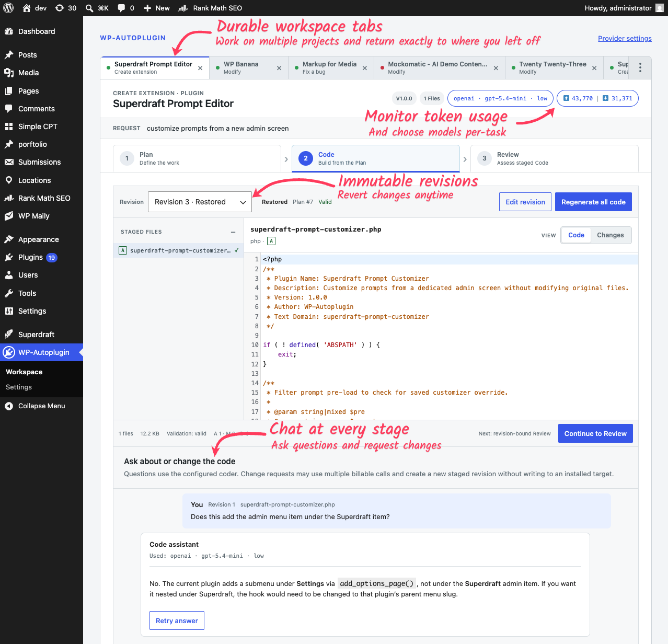Open Plugins with 19 updates
The image size is (668, 644).
pyautogui.click(x=41, y=257)
